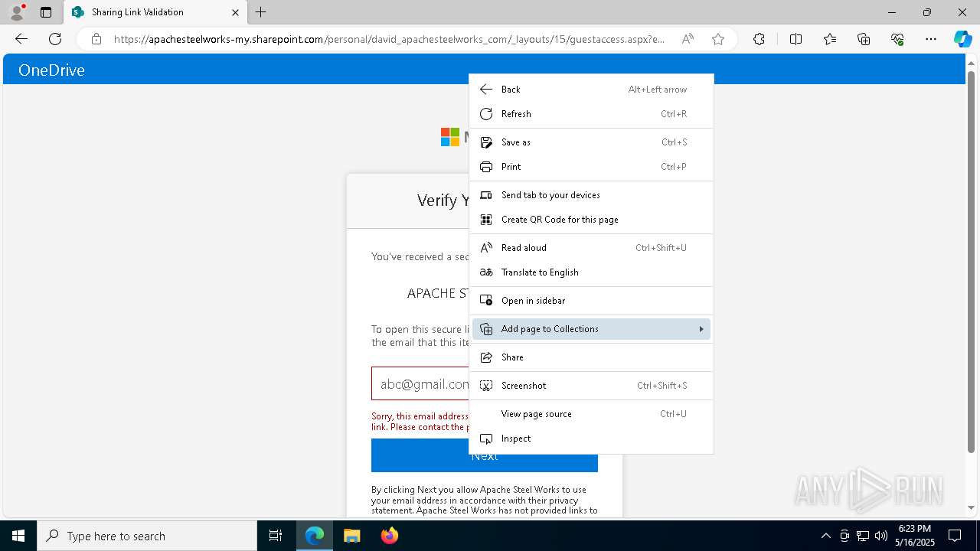The image size is (980, 551).
Task: Click the OneDrive header title
Action: (x=51, y=70)
